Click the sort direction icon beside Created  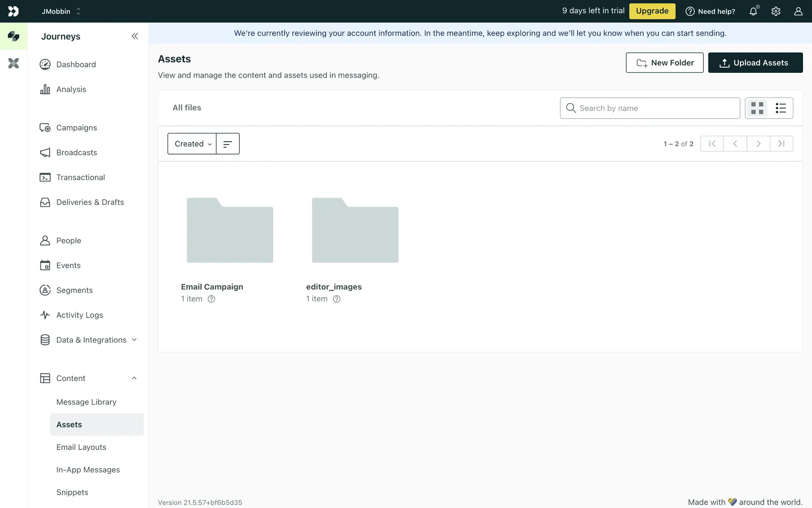tap(228, 144)
